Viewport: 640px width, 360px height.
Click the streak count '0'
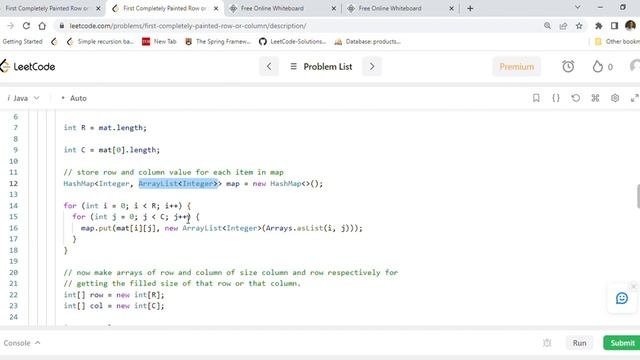pos(610,67)
